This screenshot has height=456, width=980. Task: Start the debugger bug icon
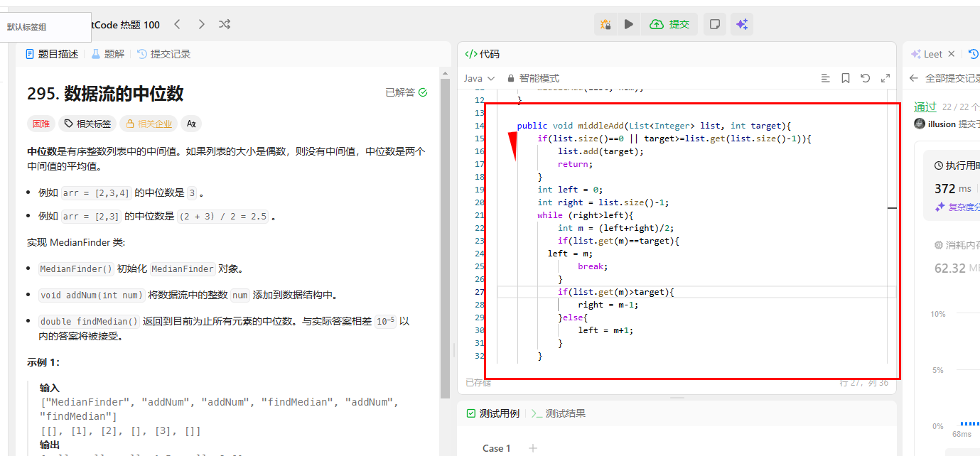click(x=605, y=24)
